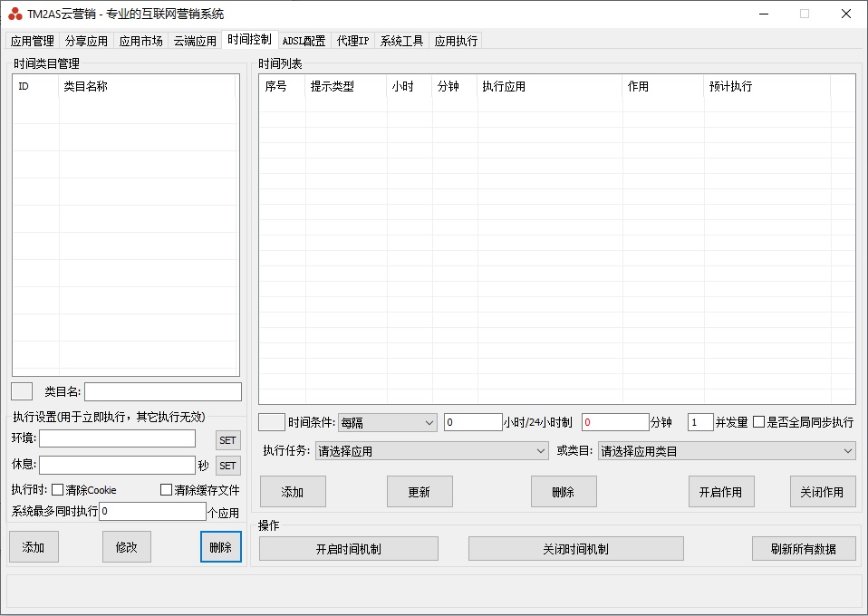Open the 时间条件 dropdown showing 每隔
The width and height of the screenshot is (868, 616).
387,423
